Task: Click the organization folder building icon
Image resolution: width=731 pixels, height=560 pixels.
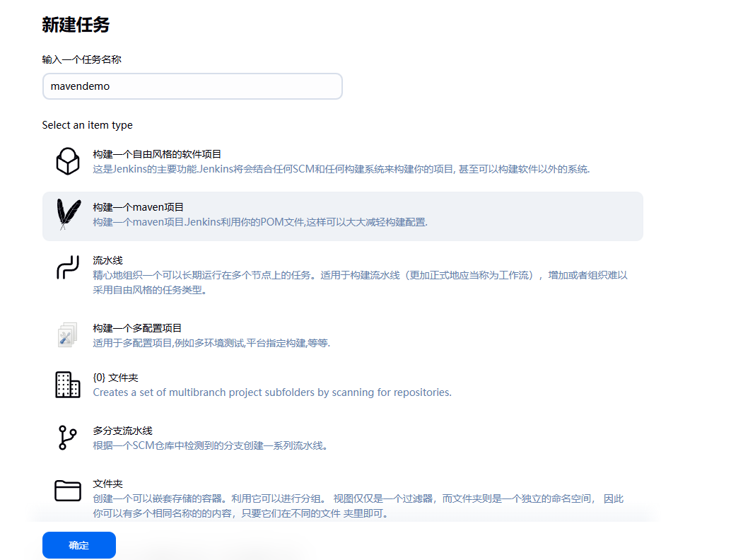Action: [x=68, y=385]
